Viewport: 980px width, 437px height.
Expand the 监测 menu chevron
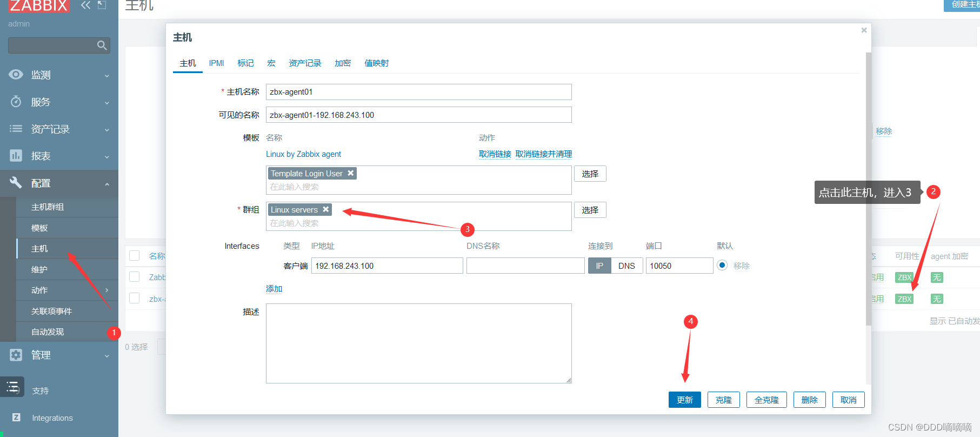107,76
